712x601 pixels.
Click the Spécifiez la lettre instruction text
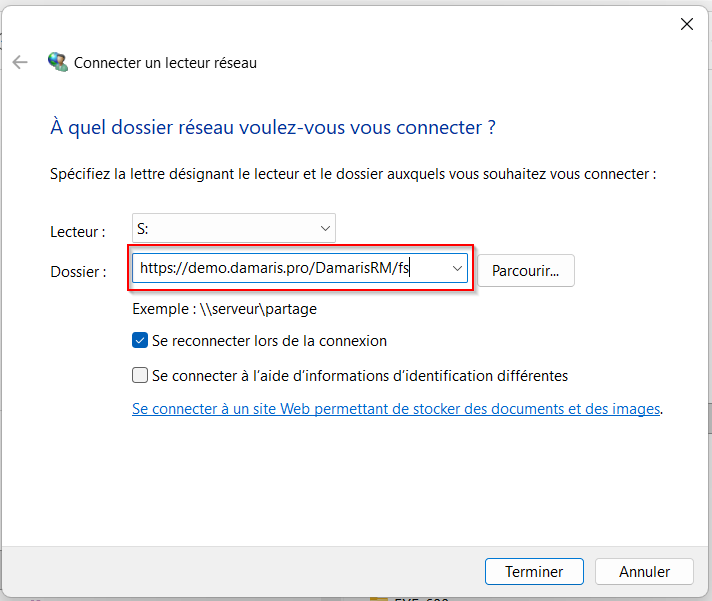(x=353, y=174)
